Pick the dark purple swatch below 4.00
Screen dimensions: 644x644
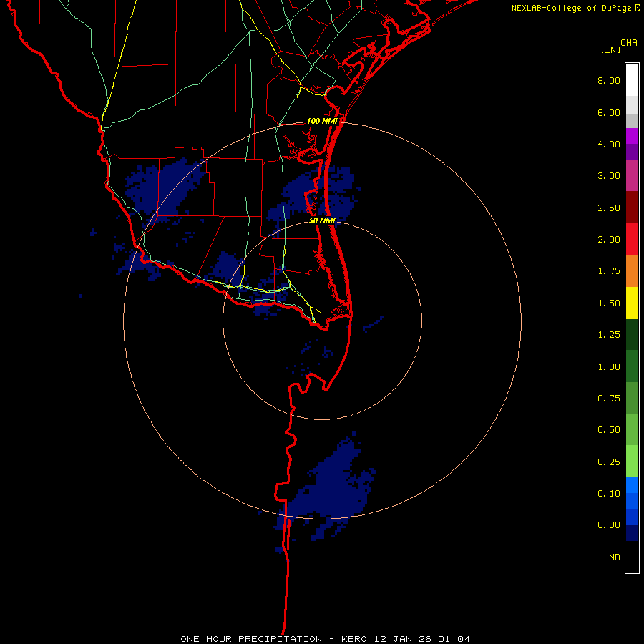click(x=632, y=152)
